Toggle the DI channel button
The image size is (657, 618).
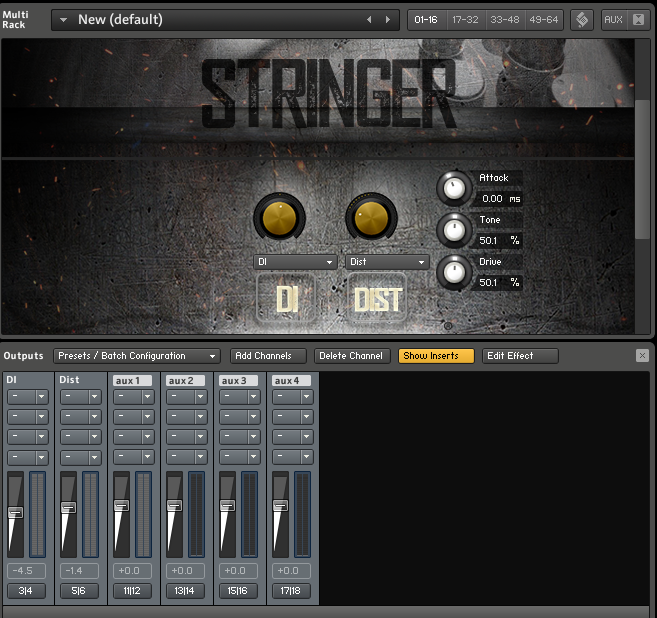pos(286,298)
